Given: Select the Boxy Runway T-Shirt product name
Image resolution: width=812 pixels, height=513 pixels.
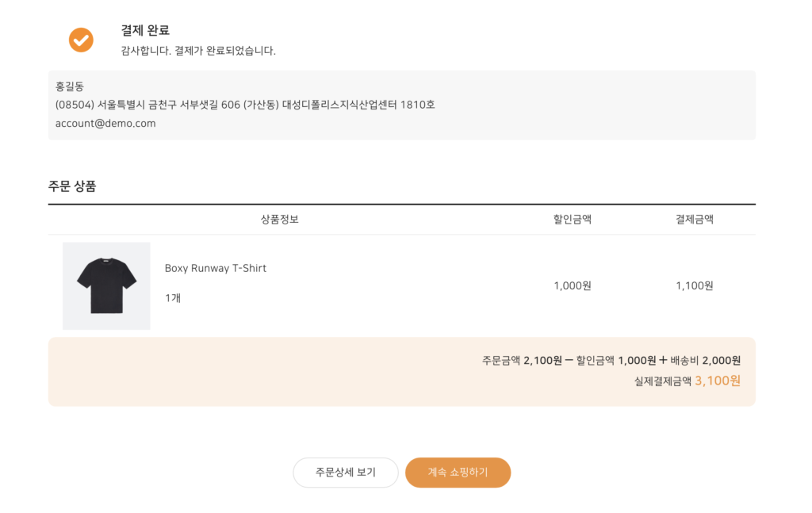Looking at the screenshot, I should [x=216, y=268].
